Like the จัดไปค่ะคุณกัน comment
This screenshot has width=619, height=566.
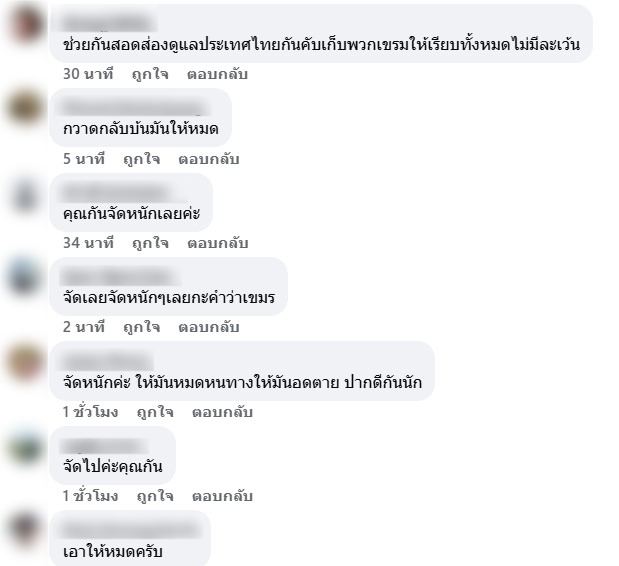pyautogui.click(x=155, y=496)
